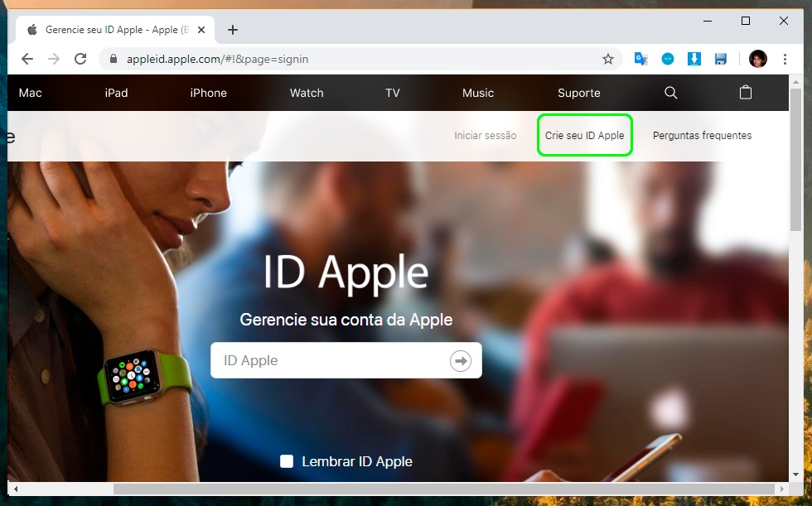Image resolution: width=812 pixels, height=506 pixels.
Task: Click the horizontal scrollbar thumb
Action: coord(444,489)
